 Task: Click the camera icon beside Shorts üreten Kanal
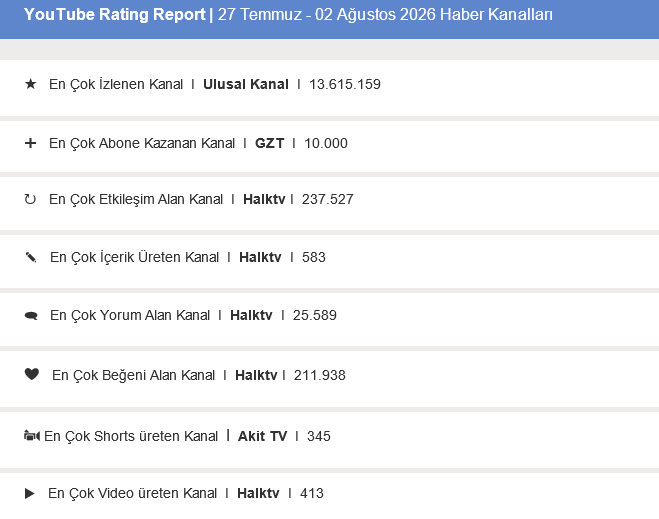[32, 436]
